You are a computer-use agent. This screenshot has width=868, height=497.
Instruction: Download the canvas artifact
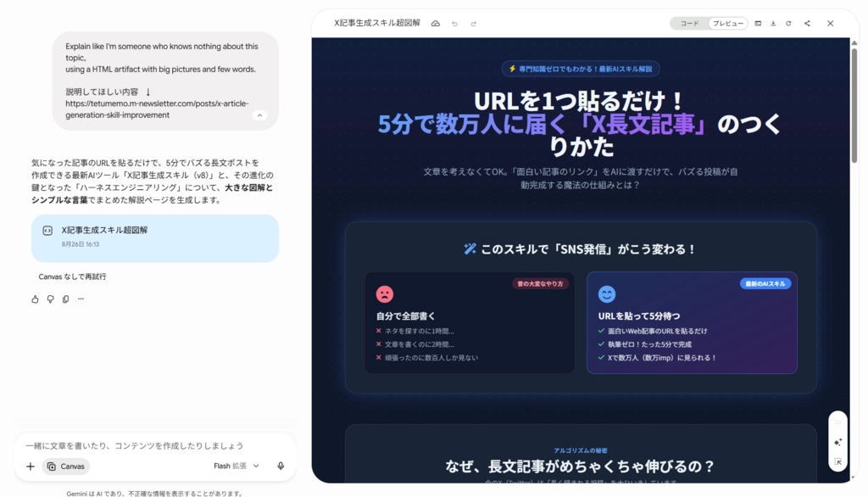coord(773,23)
